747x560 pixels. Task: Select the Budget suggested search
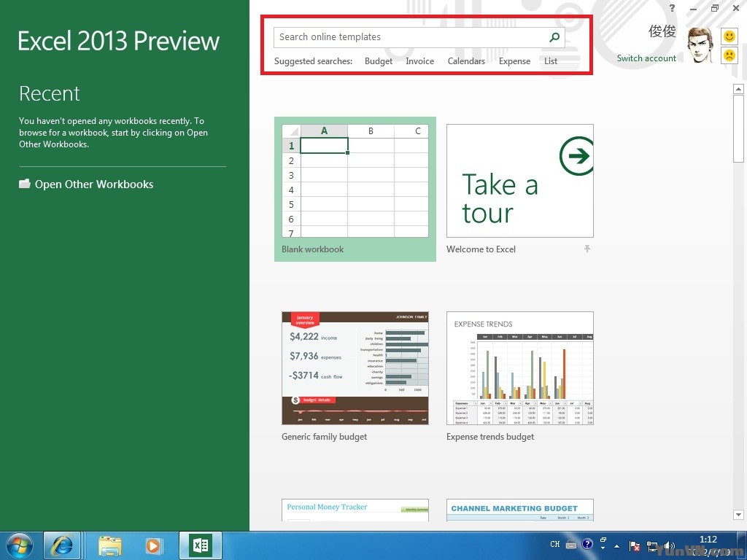pyautogui.click(x=379, y=61)
